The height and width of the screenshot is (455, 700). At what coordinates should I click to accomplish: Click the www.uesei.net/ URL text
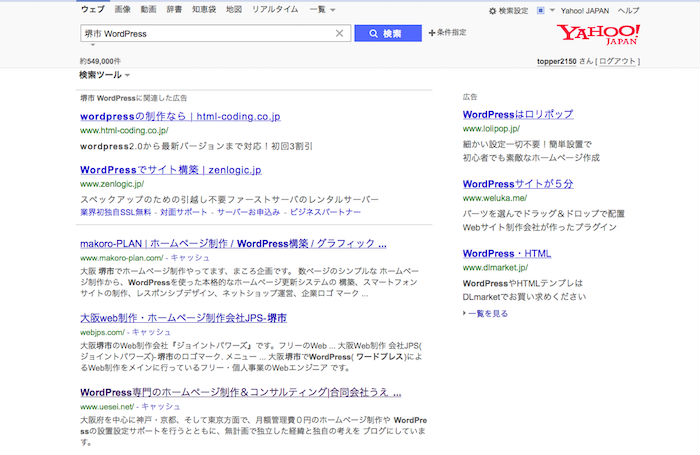click(107, 406)
